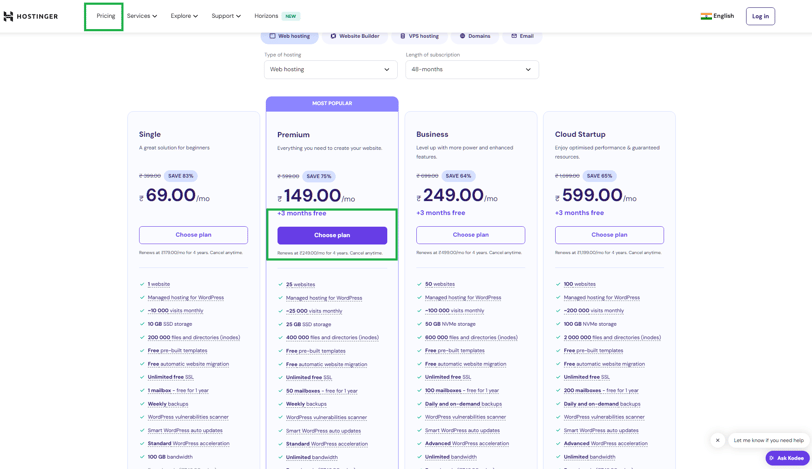Choose the Single plan
This screenshot has width=812, height=469.
(193, 235)
